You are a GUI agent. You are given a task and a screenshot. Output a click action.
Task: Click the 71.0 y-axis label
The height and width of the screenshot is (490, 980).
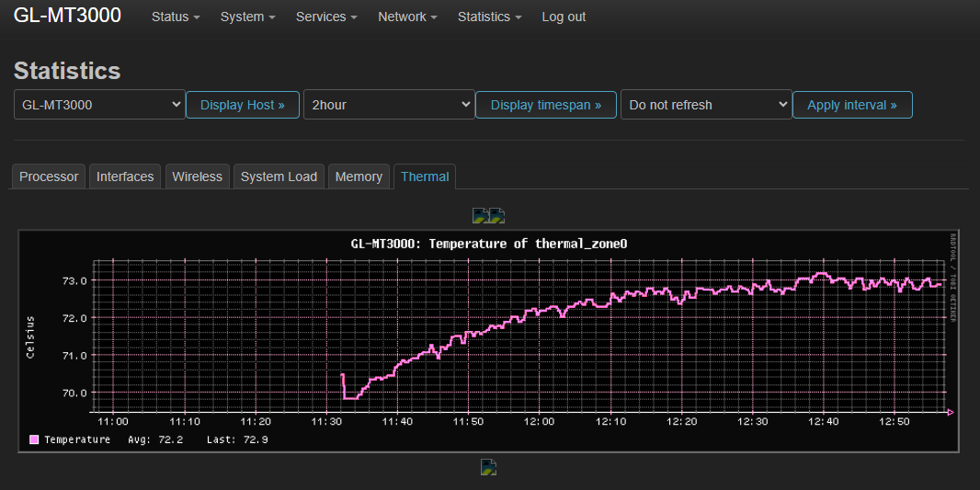[x=74, y=356]
